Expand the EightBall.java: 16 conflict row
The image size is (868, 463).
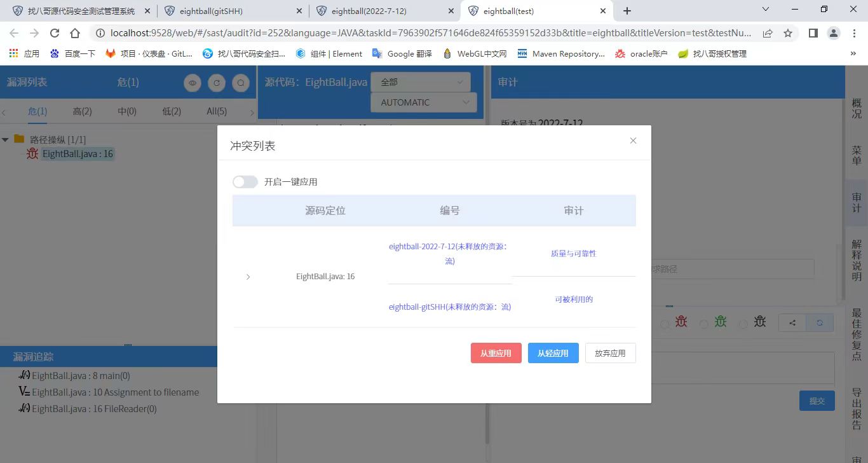coord(248,277)
